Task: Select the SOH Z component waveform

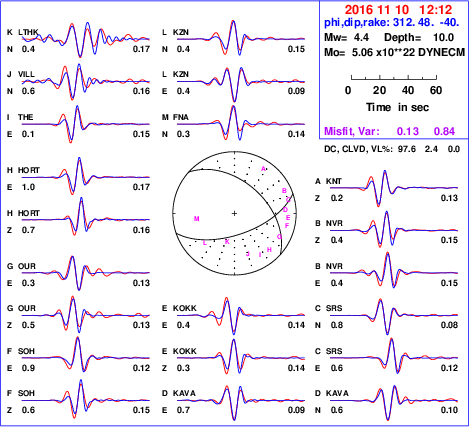Action: (x=86, y=400)
